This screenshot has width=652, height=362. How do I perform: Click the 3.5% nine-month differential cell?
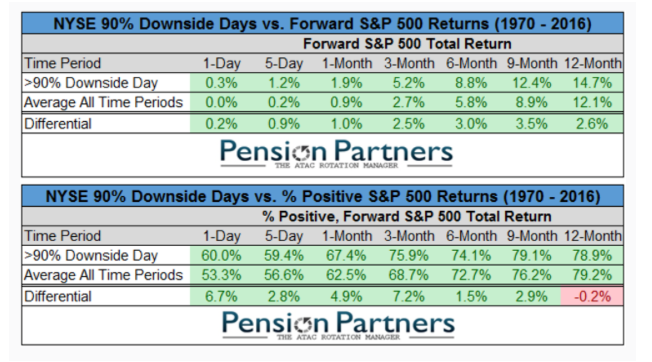531,124
